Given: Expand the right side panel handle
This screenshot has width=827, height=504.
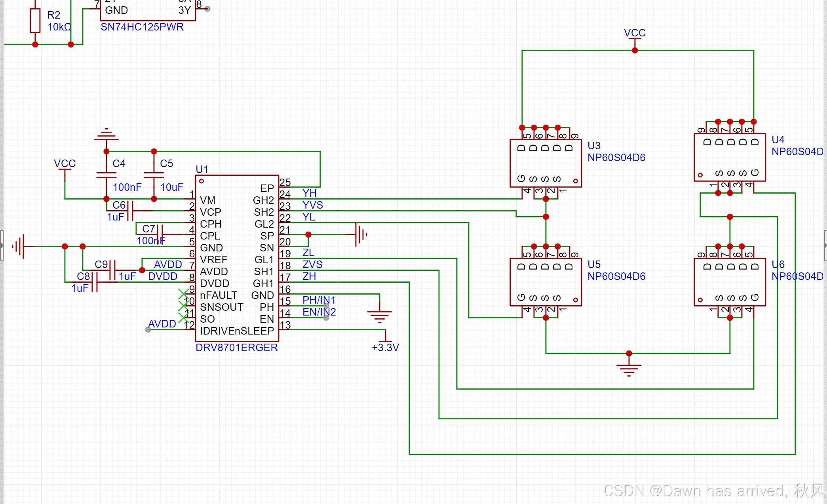Looking at the screenshot, I should click(x=825, y=245).
